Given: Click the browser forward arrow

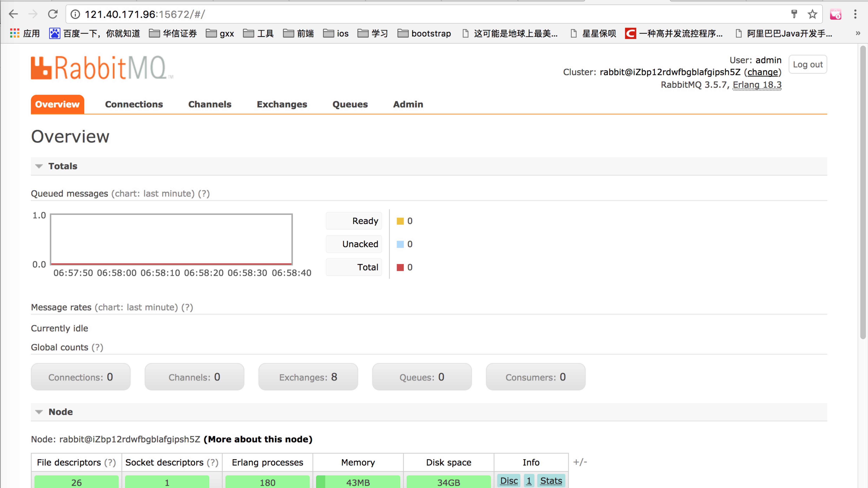Looking at the screenshot, I should [x=33, y=14].
